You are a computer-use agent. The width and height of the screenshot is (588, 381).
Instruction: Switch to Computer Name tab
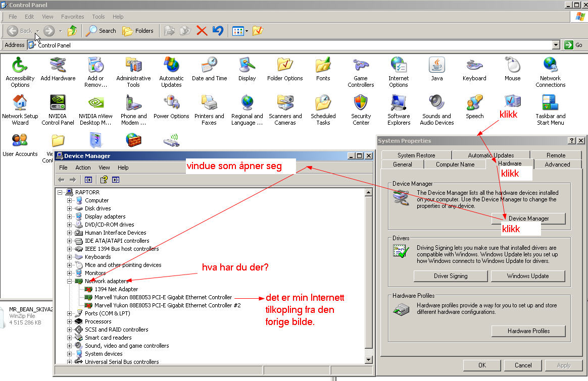(x=455, y=164)
